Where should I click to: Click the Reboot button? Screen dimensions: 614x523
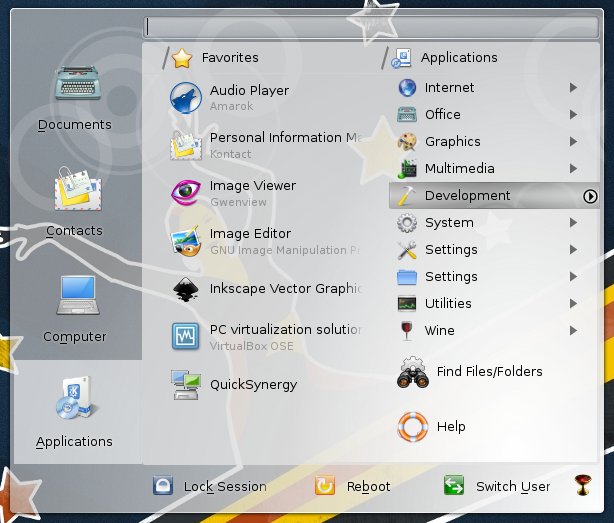(x=353, y=486)
